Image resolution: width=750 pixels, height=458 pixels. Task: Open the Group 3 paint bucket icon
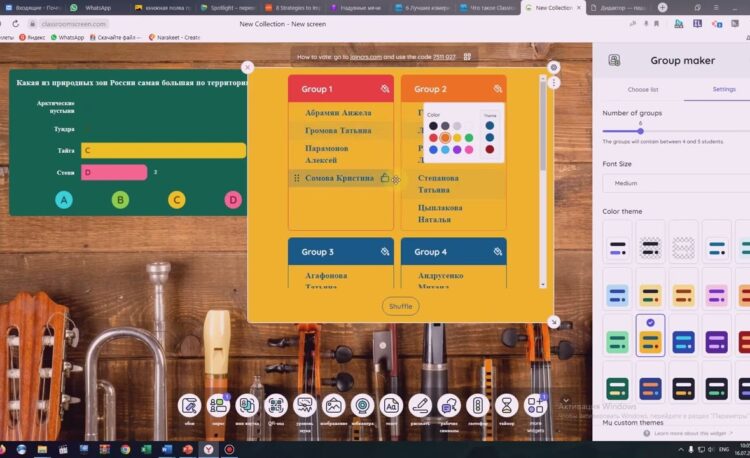click(x=384, y=252)
